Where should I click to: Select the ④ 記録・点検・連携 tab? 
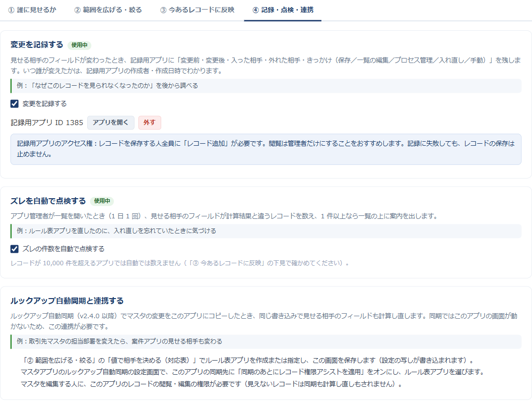(x=283, y=10)
